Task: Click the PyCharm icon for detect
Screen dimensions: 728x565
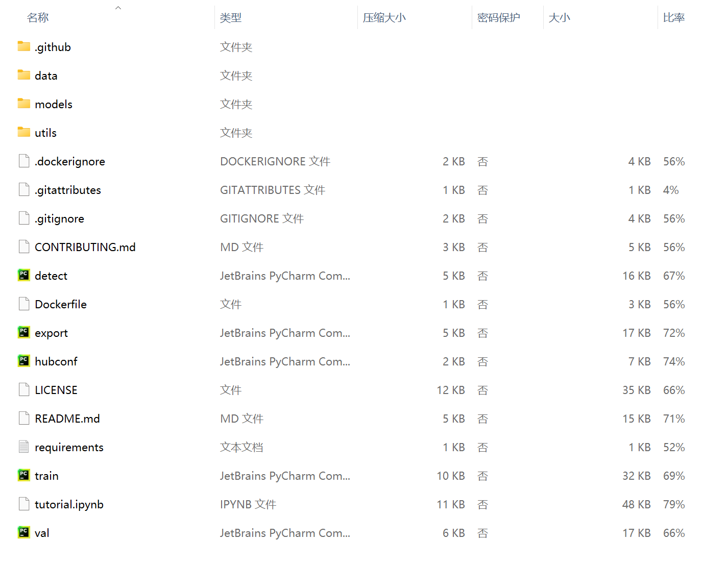Action: click(23, 275)
